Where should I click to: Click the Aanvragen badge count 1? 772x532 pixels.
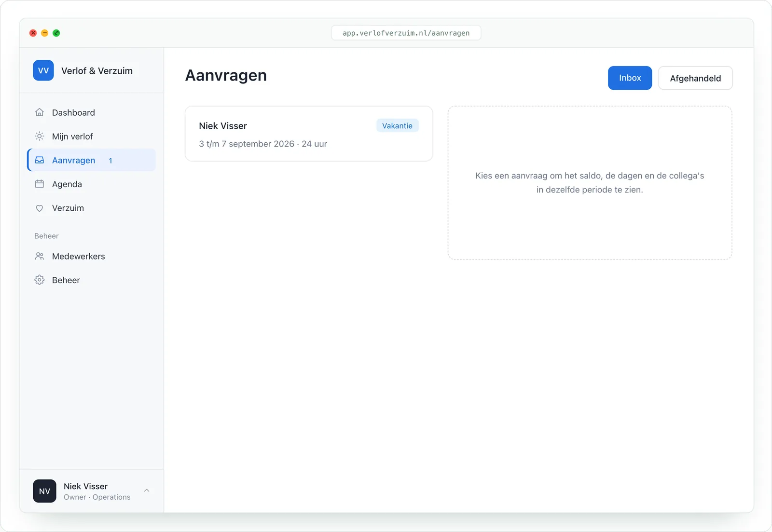[x=110, y=161]
